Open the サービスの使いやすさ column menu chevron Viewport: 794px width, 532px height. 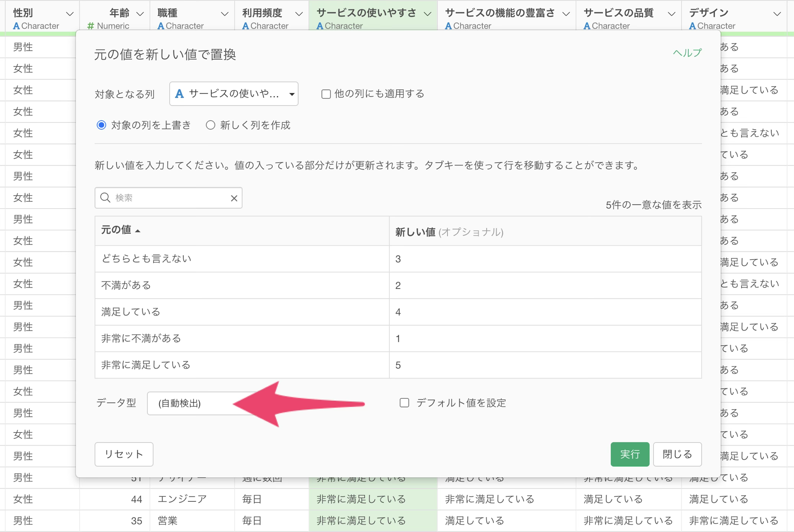coord(428,14)
